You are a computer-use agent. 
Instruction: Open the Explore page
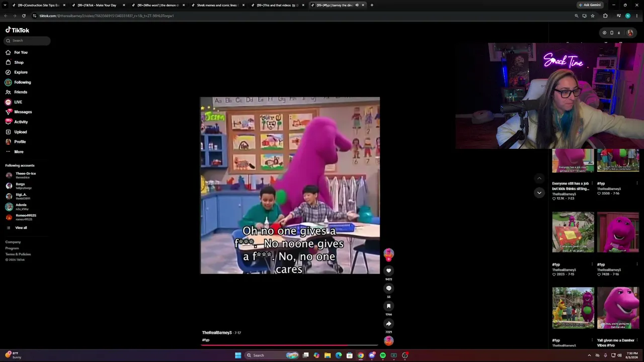click(16, 72)
